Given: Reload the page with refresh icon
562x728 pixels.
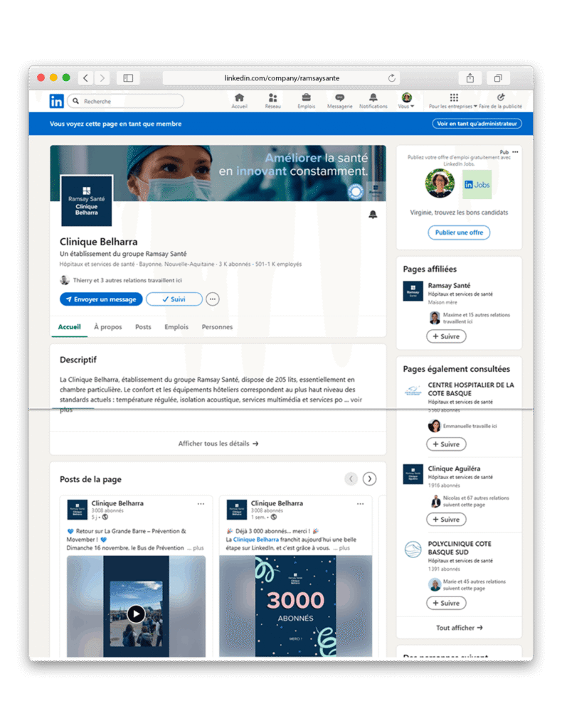Looking at the screenshot, I should pyautogui.click(x=391, y=78).
